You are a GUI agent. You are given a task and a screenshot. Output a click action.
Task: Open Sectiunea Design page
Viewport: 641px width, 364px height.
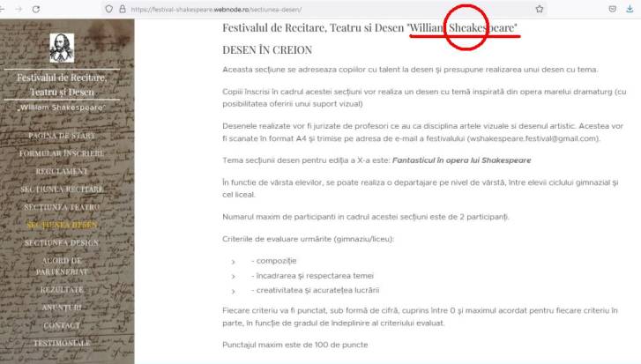coord(62,243)
